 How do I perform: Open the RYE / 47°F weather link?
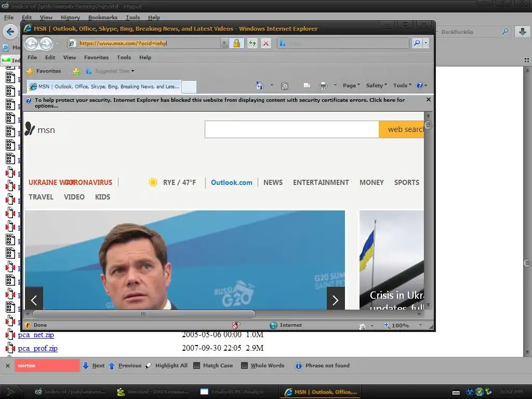point(172,182)
